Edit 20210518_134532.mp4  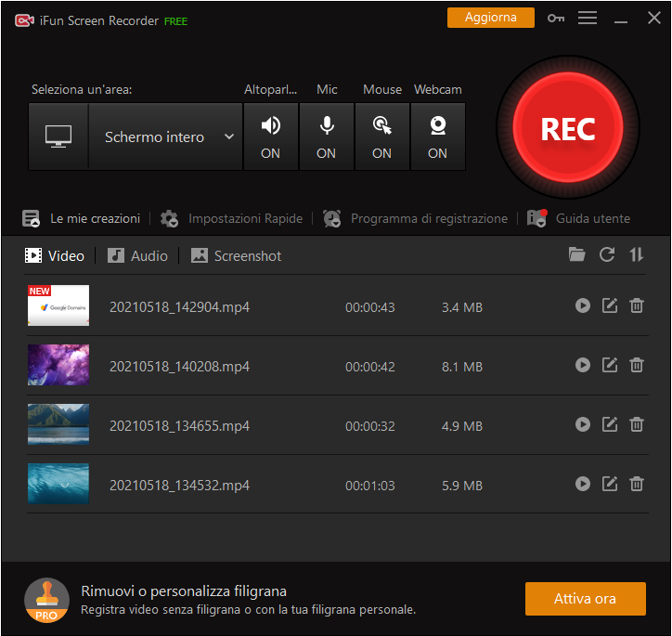[610, 484]
